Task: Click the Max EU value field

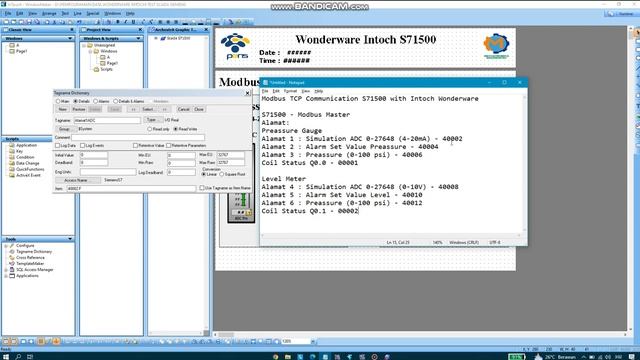Action: point(231,155)
